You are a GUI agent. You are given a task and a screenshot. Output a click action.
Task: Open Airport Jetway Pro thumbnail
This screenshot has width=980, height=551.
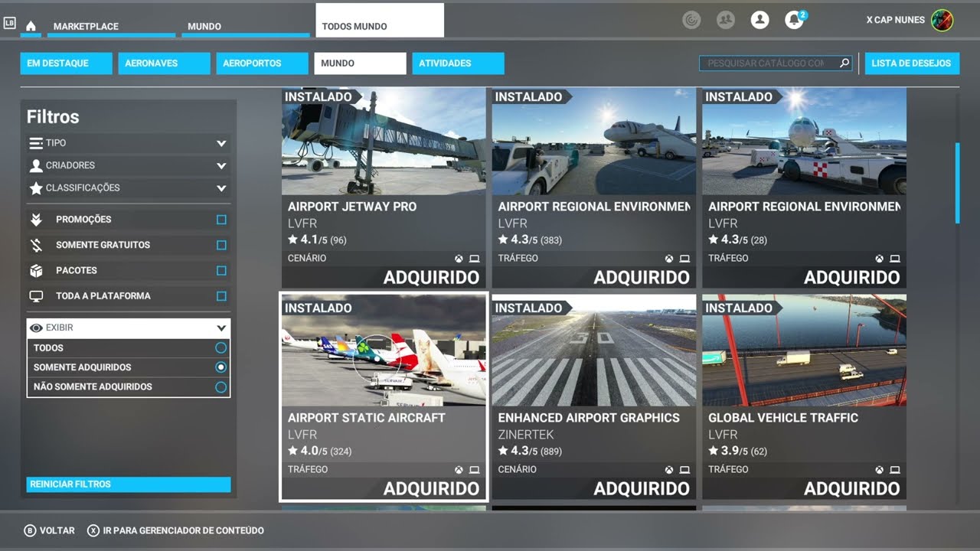(384, 141)
